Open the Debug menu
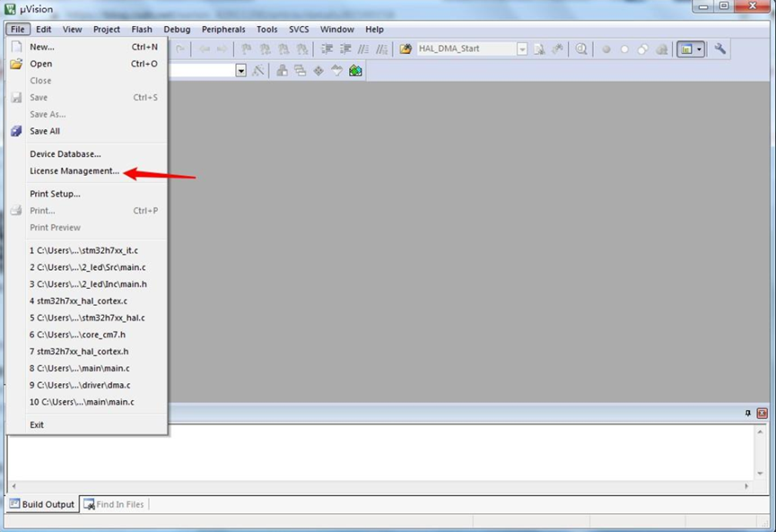Image resolution: width=776 pixels, height=532 pixels. click(x=177, y=30)
